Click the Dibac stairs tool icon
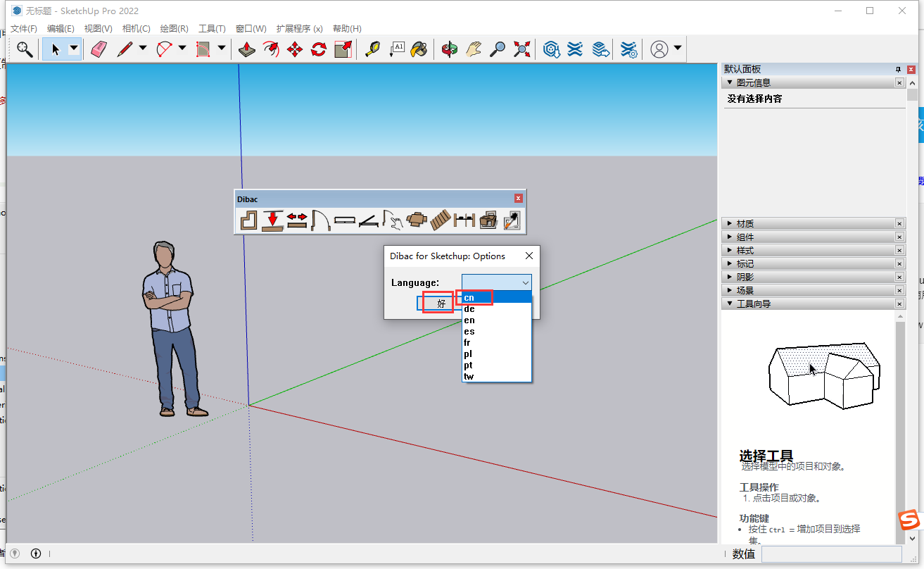The height and width of the screenshot is (569, 924). [x=441, y=221]
